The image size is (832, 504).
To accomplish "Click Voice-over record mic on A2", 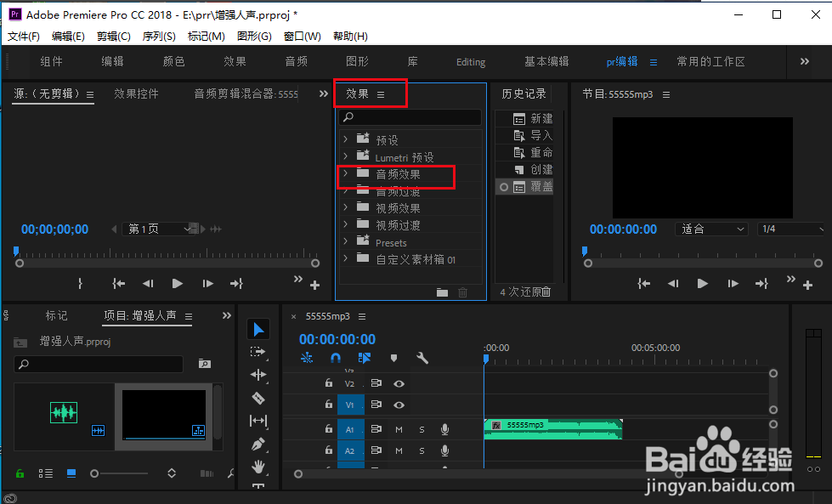I will tap(444, 450).
